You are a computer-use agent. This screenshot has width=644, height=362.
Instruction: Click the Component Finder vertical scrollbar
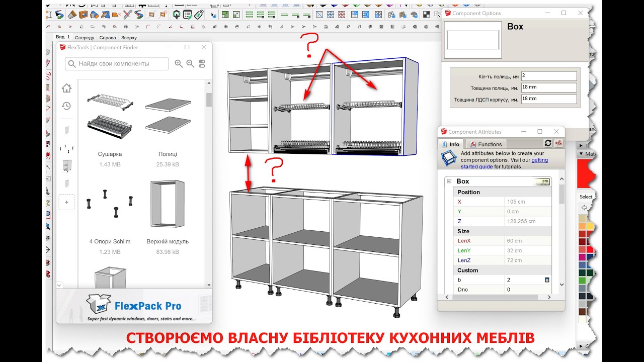tap(209, 100)
